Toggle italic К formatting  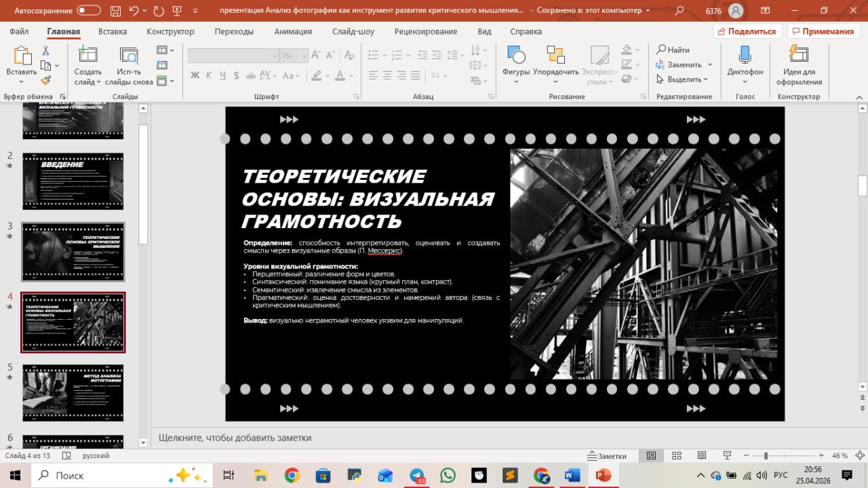[210, 75]
